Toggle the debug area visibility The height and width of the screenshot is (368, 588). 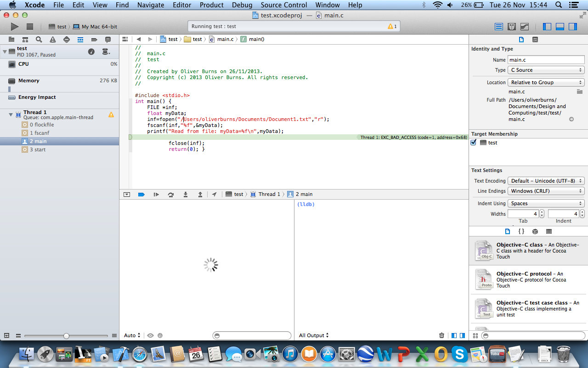pos(560,27)
